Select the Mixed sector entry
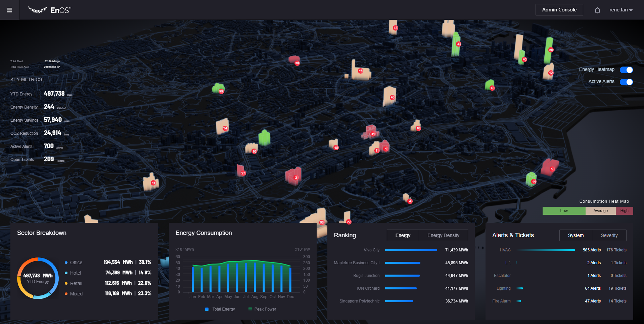 click(x=108, y=294)
